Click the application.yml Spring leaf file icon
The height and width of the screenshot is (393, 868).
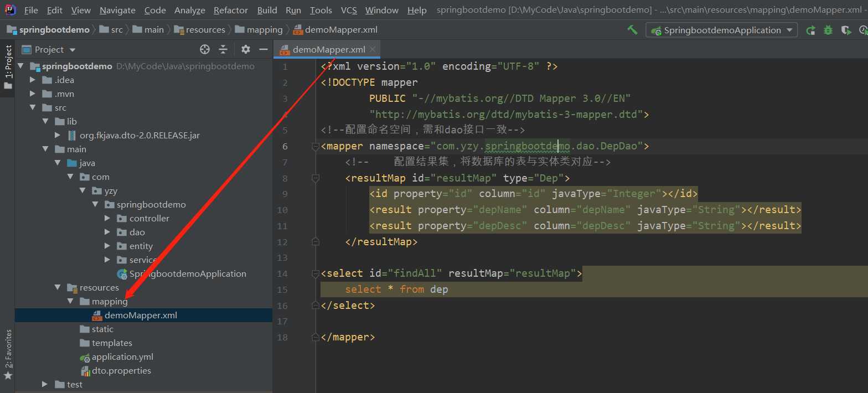pyautogui.click(x=85, y=357)
